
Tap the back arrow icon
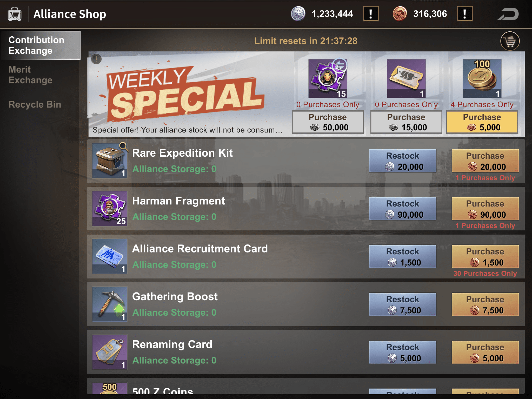(508, 14)
